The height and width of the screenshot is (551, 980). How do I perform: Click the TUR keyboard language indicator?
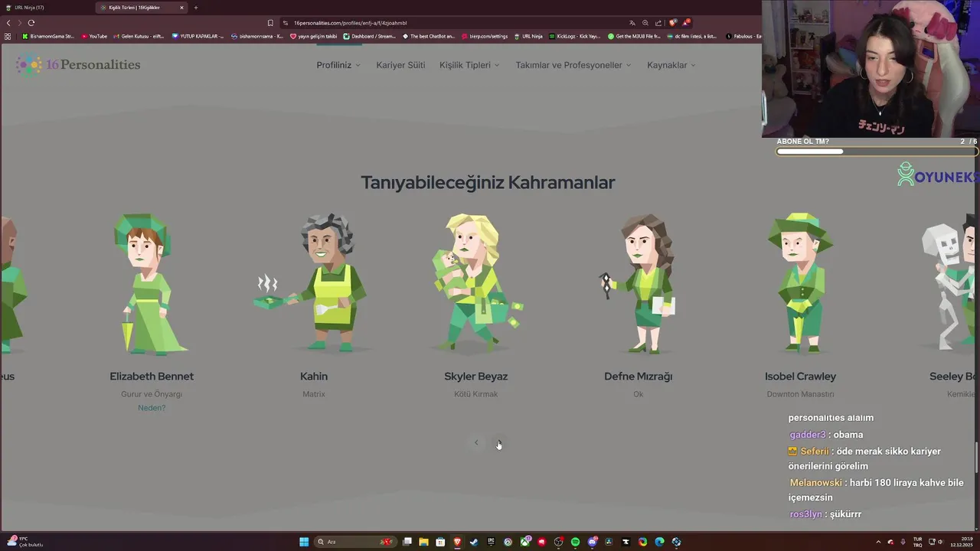click(x=917, y=542)
